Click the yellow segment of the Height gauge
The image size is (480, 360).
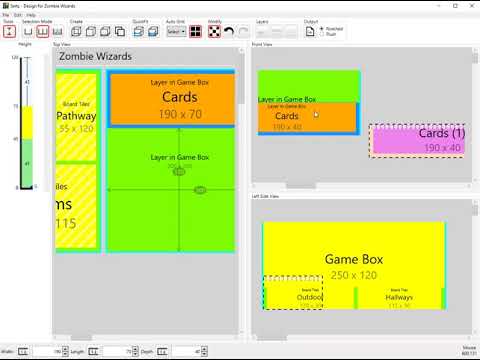(x=27, y=122)
